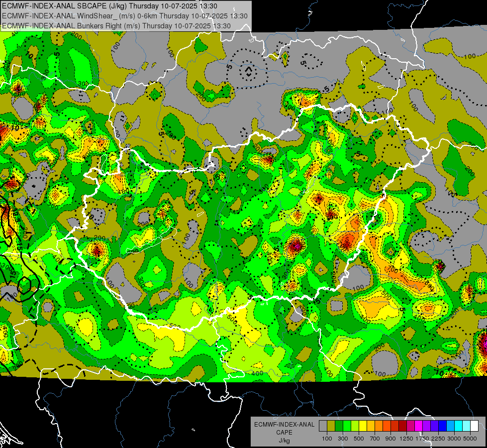The width and height of the screenshot is (487, 448).
Task: Click the 3000 value under the legend
Action: 454,439
